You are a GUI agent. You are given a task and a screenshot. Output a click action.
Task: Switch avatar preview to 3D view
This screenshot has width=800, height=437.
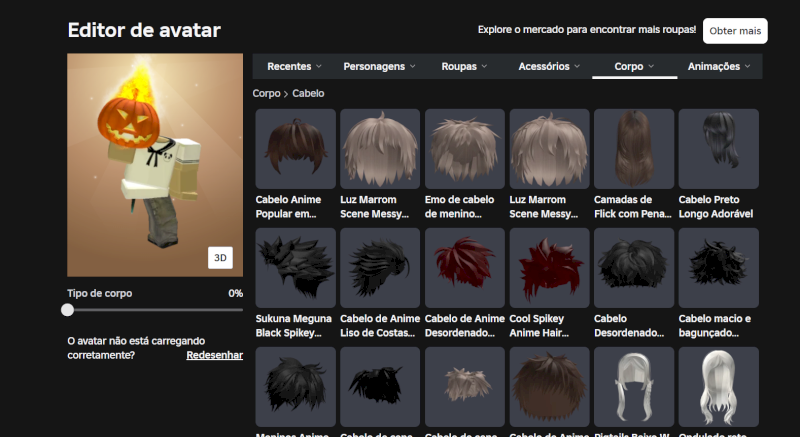[x=220, y=258]
